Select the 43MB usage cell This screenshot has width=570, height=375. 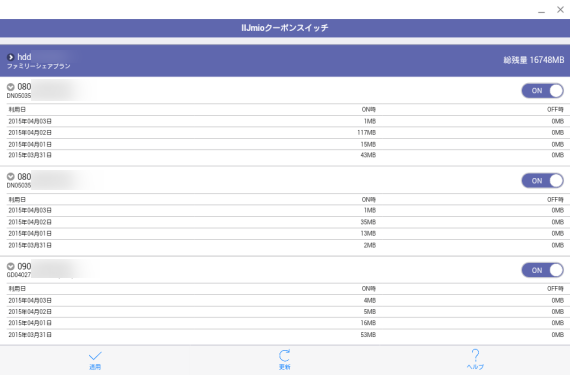pyautogui.click(x=368, y=155)
